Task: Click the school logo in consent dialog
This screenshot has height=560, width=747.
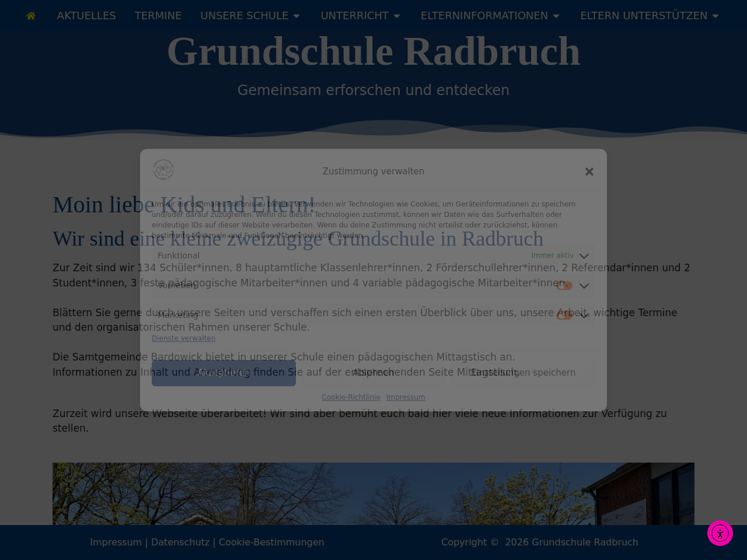Action: [163, 170]
